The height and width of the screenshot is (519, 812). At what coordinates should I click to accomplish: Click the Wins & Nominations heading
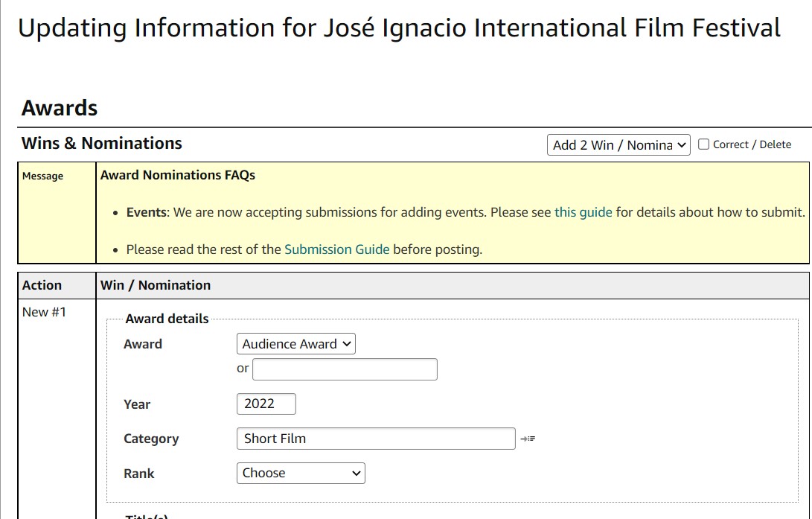pyautogui.click(x=101, y=143)
